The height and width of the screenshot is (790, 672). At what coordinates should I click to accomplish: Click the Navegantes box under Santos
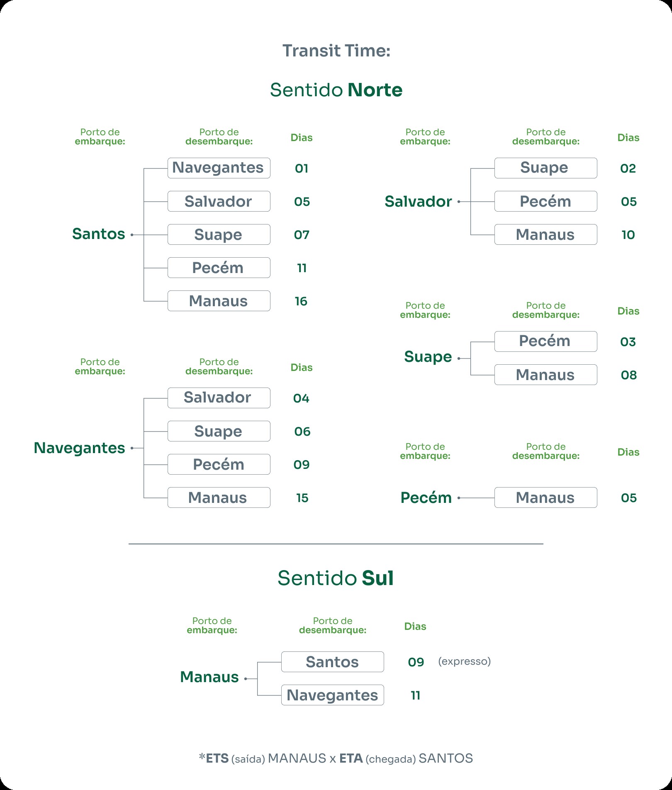pos(219,168)
